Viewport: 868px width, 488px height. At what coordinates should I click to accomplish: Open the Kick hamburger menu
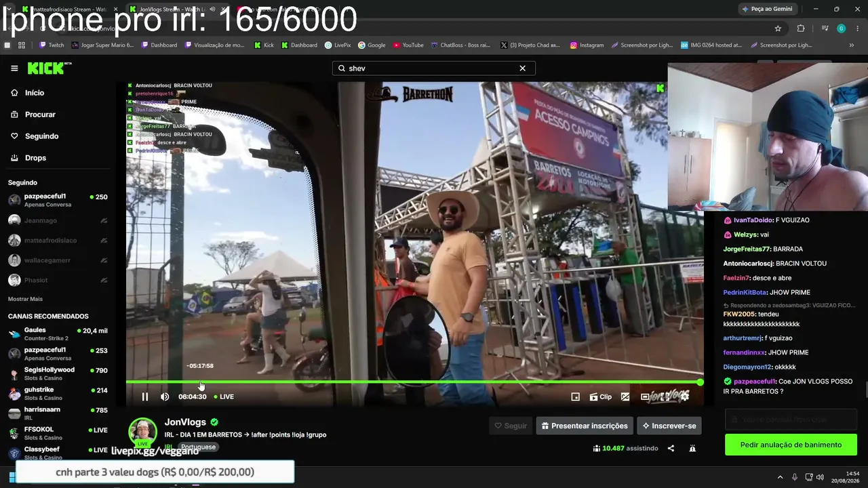pyautogui.click(x=14, y=68)
